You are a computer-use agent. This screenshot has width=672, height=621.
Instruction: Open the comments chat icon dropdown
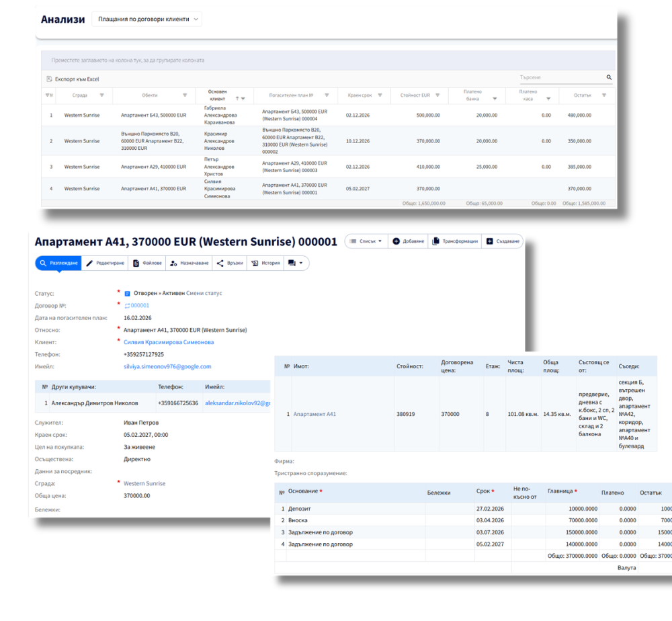click(296, 263)
